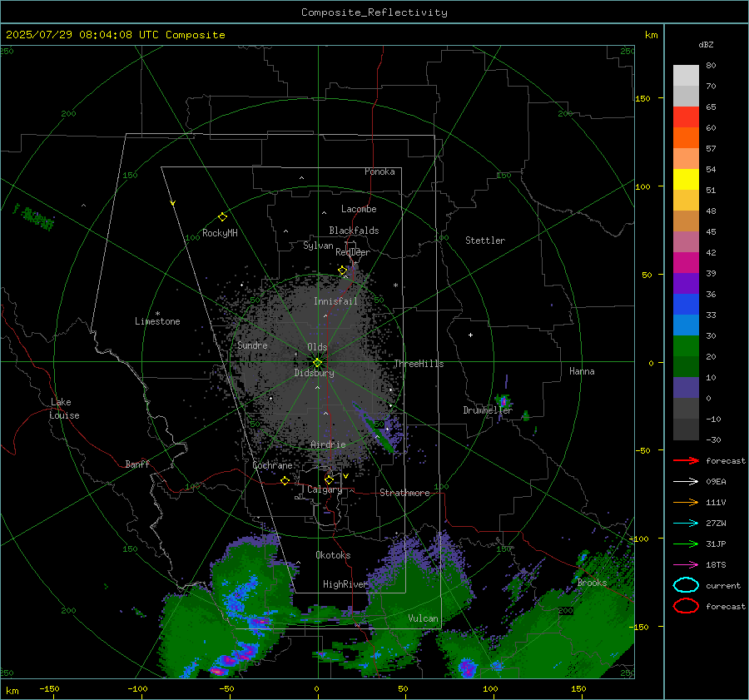Click the Strathmore label

click(x=404, y=493)
